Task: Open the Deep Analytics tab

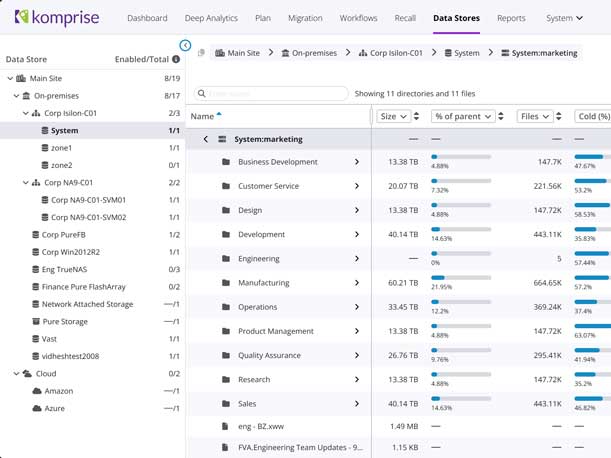Action: point(212,18)
